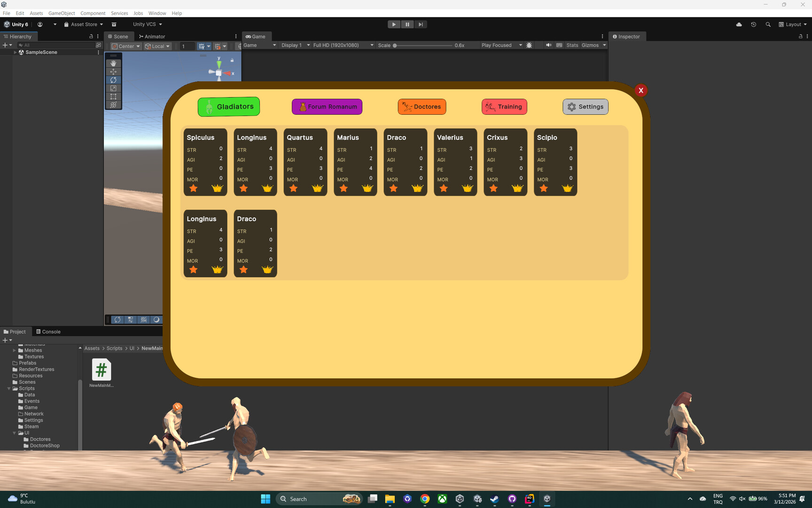
Task: Open the Gizmos dropdown in Game view
Action: (593, 45)
